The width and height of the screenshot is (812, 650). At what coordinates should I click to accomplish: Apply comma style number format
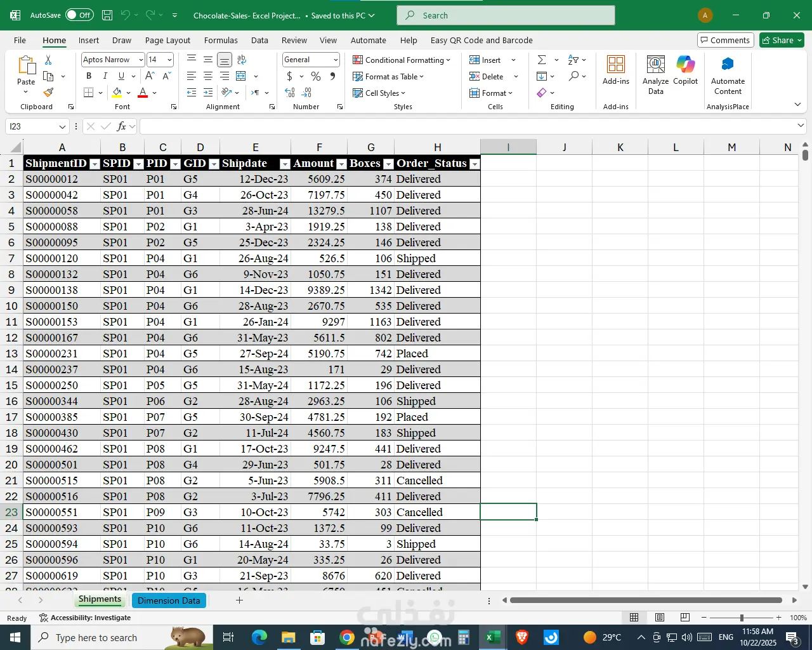[333, 76]
